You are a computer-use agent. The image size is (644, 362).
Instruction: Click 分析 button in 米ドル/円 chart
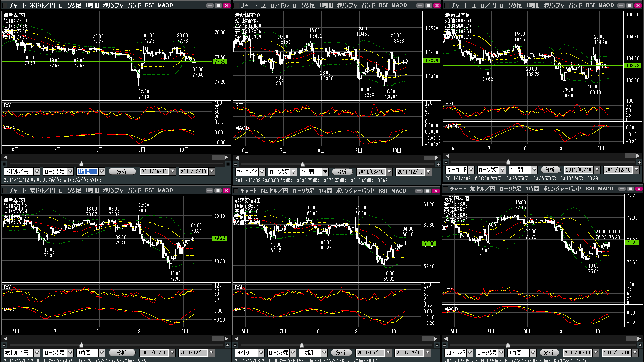(122, 172)
